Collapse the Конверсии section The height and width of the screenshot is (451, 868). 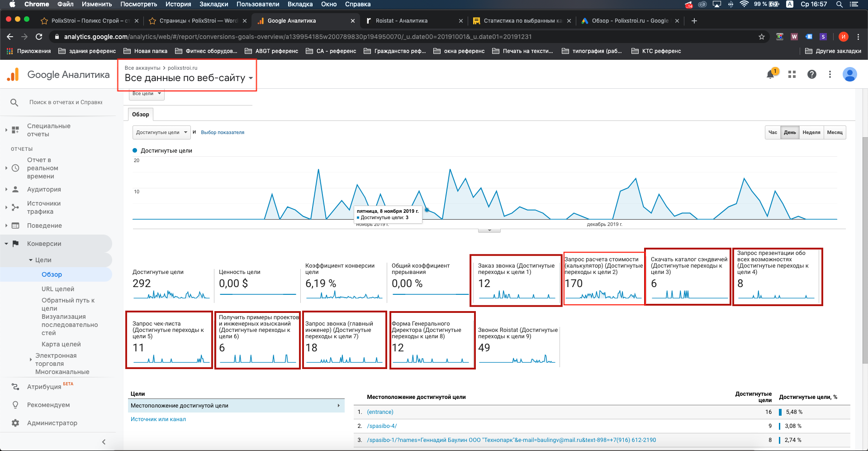(6, 244)
